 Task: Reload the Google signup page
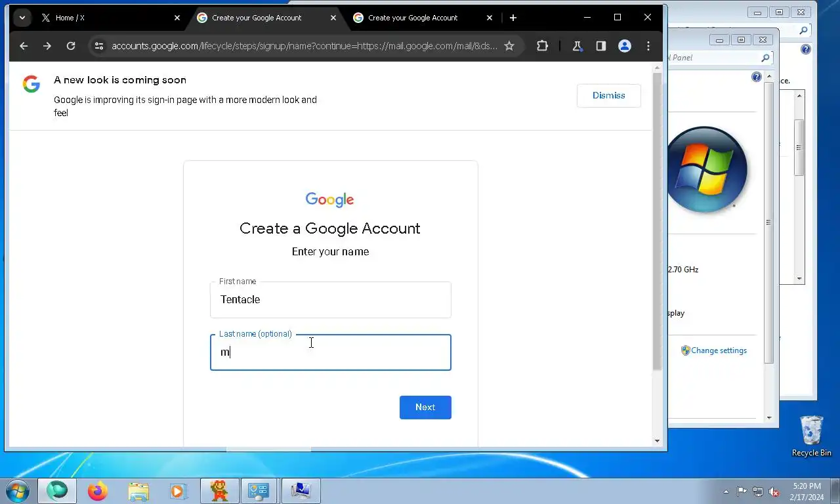71,46
